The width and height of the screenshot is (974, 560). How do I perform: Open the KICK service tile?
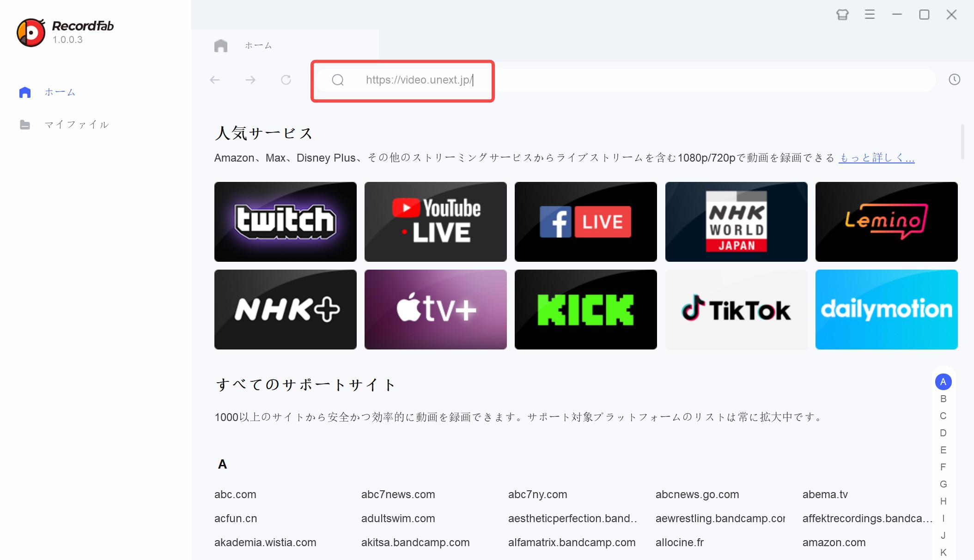[586, 309]
